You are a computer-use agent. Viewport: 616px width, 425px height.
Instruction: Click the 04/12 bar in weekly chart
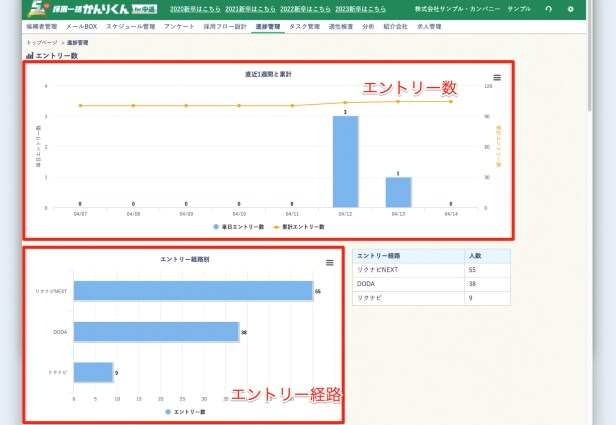coord(345,162)
